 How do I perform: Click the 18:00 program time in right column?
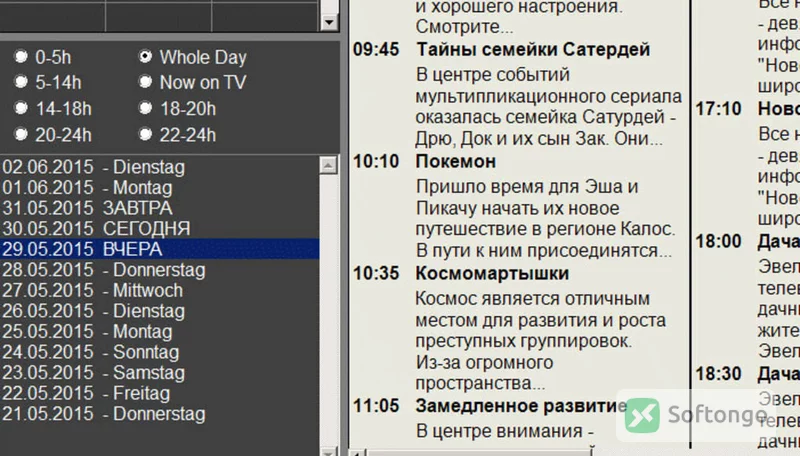pos(718,241)
